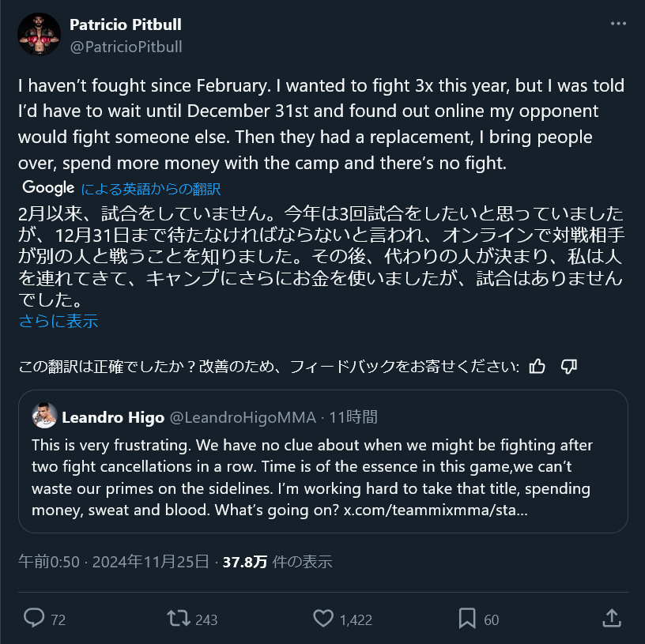Click the share upload icon

point(611,619)
